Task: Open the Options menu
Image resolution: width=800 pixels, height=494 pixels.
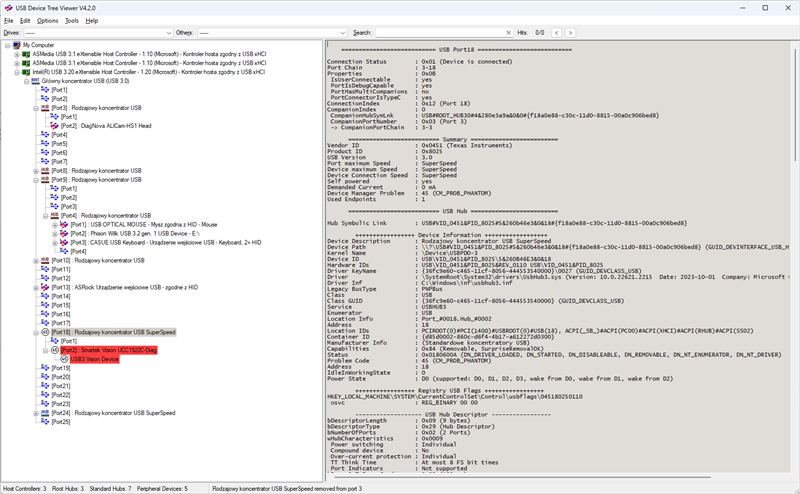Action: coord(47,21)
